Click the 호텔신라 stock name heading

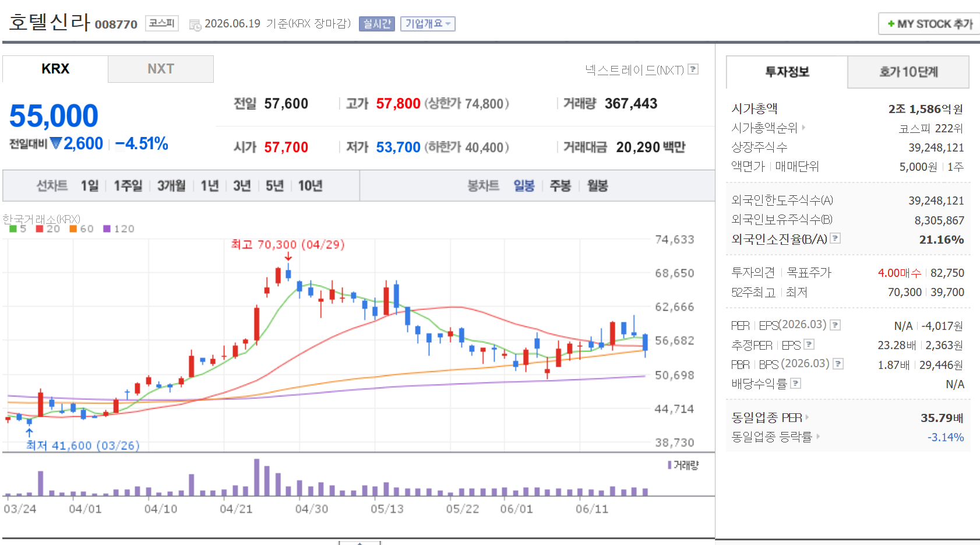pyautogui.click(x=50, y=22)
